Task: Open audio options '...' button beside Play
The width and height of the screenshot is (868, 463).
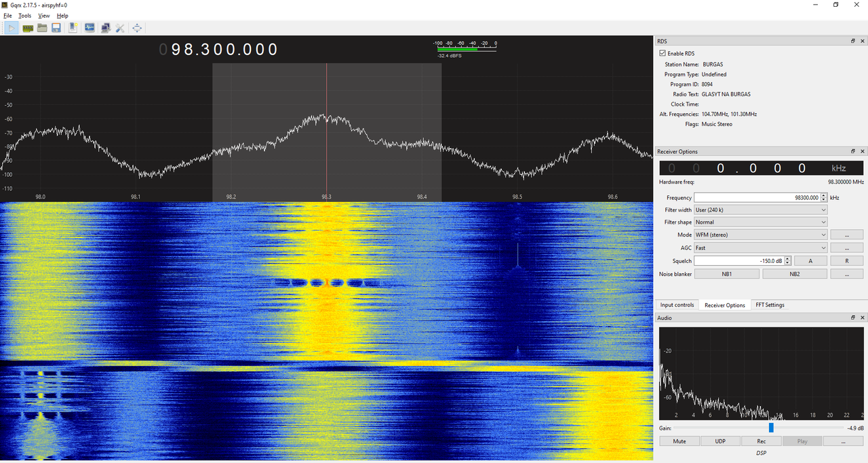Action: [x=843, y=441]
